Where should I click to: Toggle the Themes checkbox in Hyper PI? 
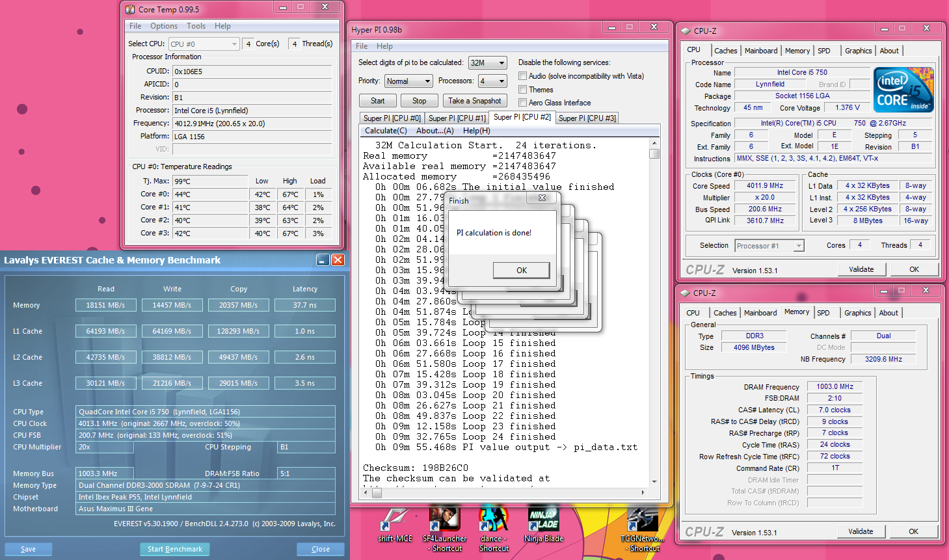point(522,89)
